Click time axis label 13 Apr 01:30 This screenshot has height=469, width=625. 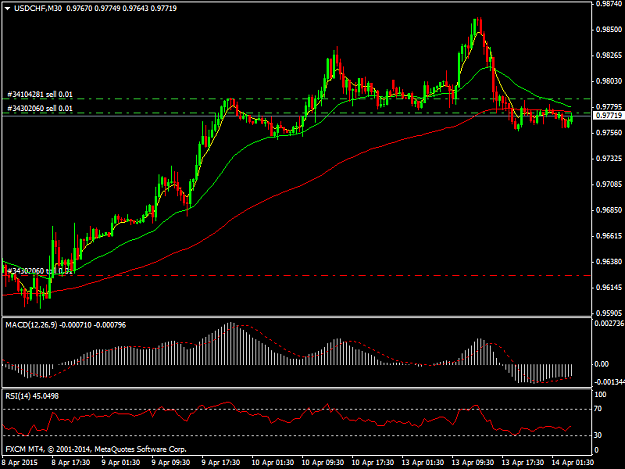423,463
